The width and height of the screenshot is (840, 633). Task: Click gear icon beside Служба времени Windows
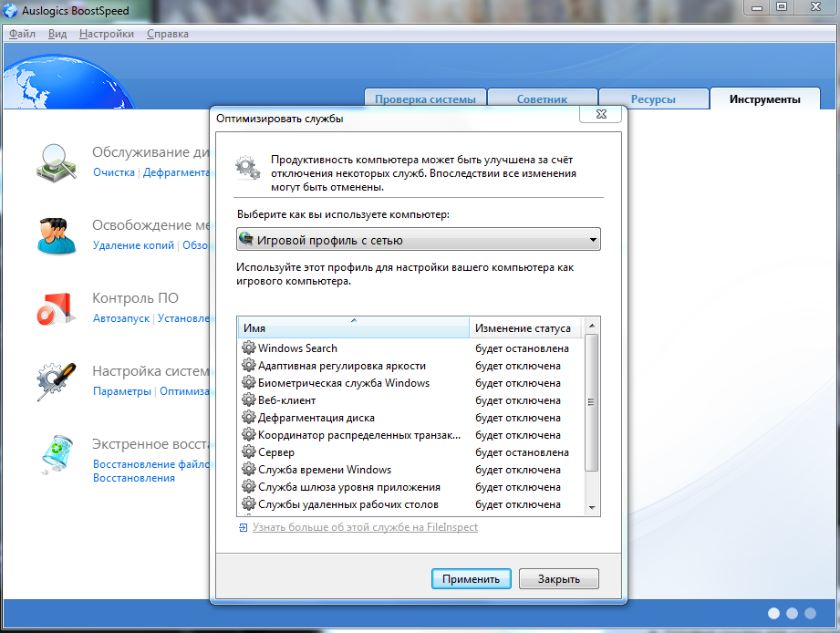point(249,469)
